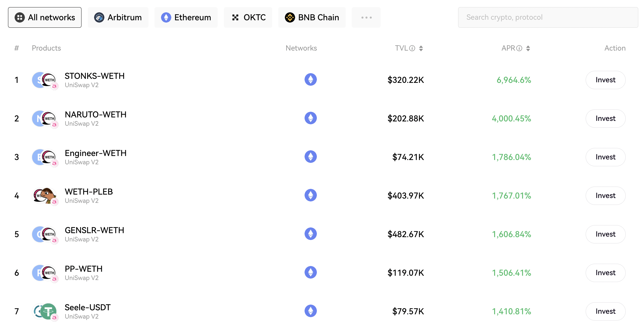Open the NARUTO-WETH product name
Image resolution: width=644 pixels, height=332 pixels.
pos(96,115)
